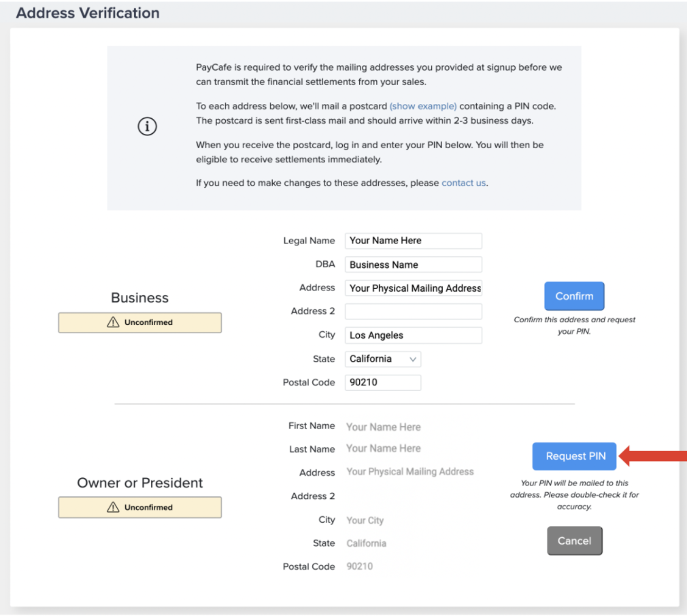687x616 pixels.
Task: Click the Legal Name label
Action: 309,241
